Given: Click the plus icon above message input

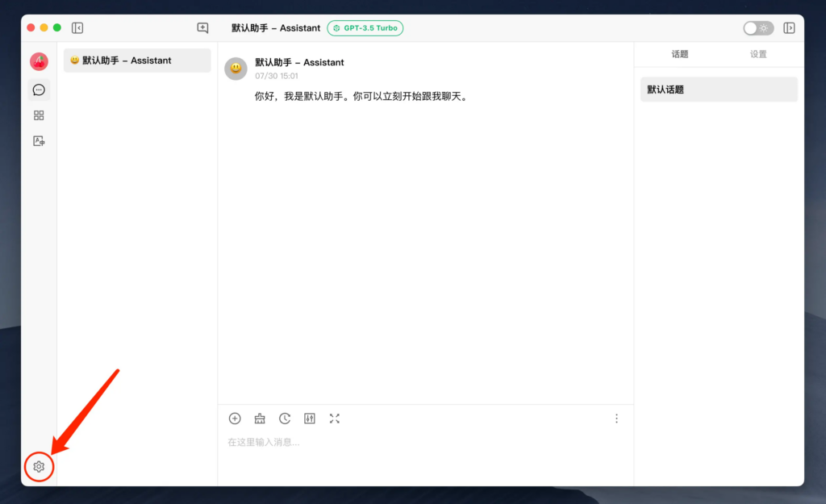Looking at the screenshot, I should 235,419.
